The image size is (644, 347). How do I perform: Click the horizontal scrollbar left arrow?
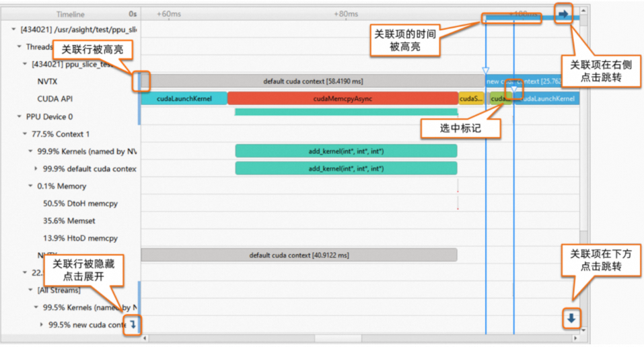[145, 338]
